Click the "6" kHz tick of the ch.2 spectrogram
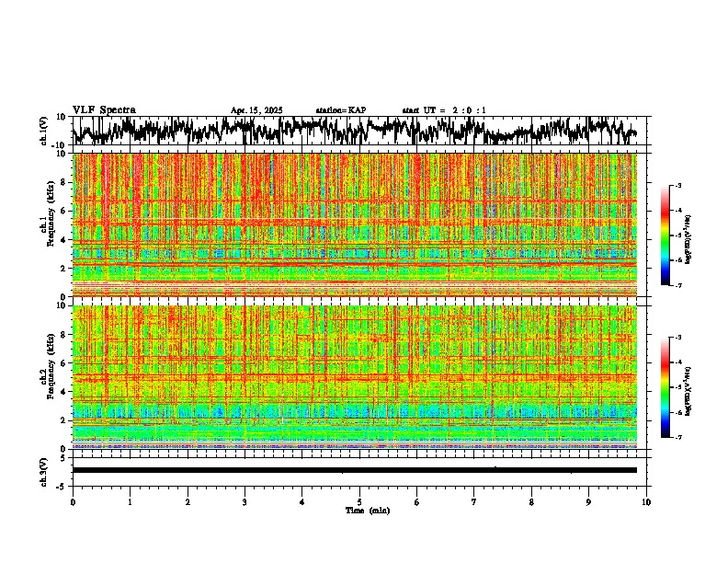728x563 pixels. [63, 362]
